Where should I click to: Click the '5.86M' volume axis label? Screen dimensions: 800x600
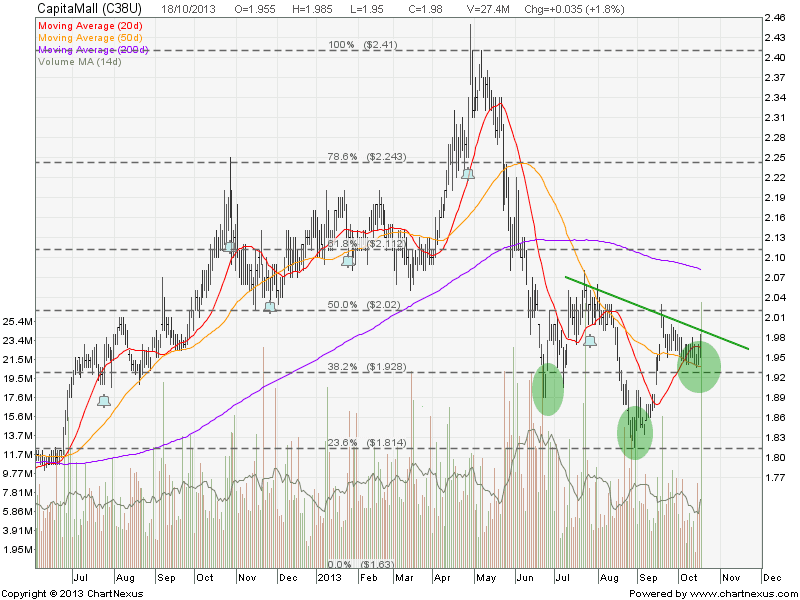click(x=19, y=512)
